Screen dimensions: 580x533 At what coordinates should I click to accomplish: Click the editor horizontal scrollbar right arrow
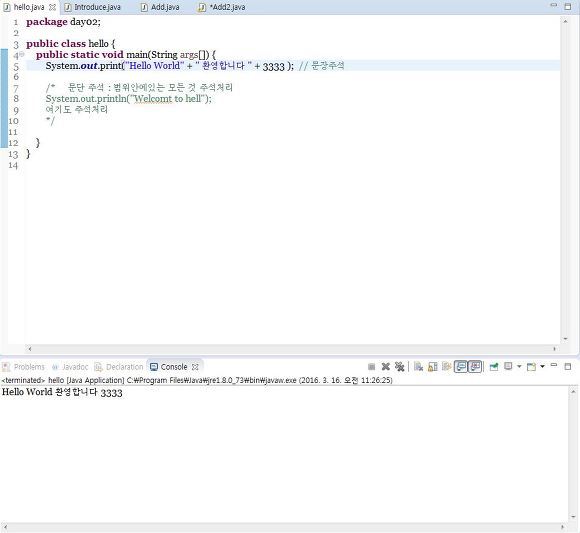[x=554, y=348]
